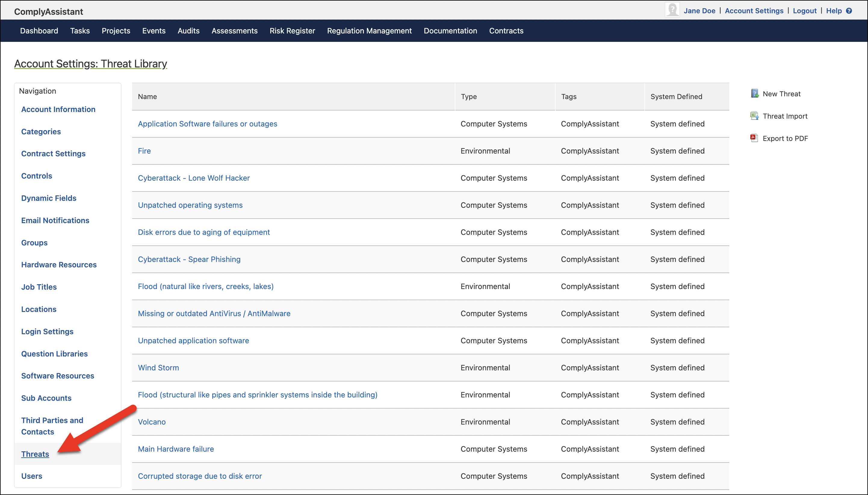The image size is (868, 495).
Task: Click the Help question mark icon
Action: click(849, 11)
